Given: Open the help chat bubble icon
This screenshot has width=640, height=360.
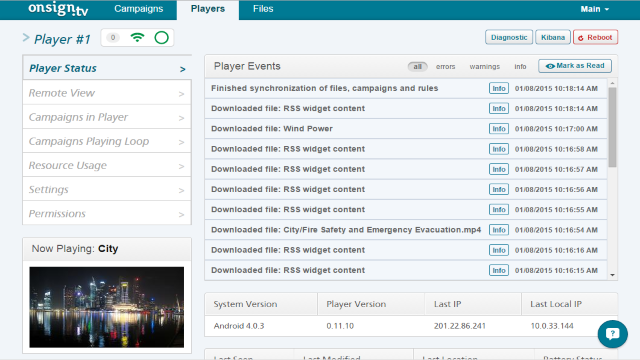Looking at the screenshot, I should (x=613, y=334).
